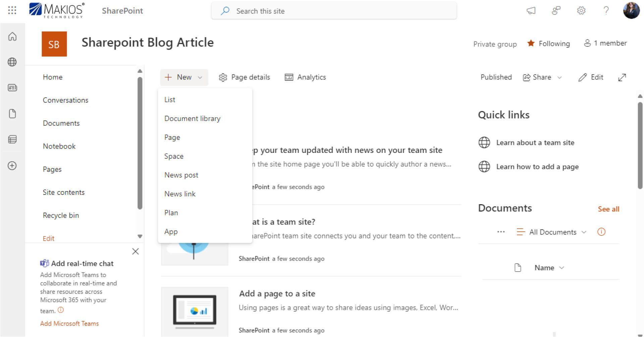The height and width of the screenshot is (337, 644).
Task: Click the Create plus icon in app bar
Action: click(x=12, y=166)
